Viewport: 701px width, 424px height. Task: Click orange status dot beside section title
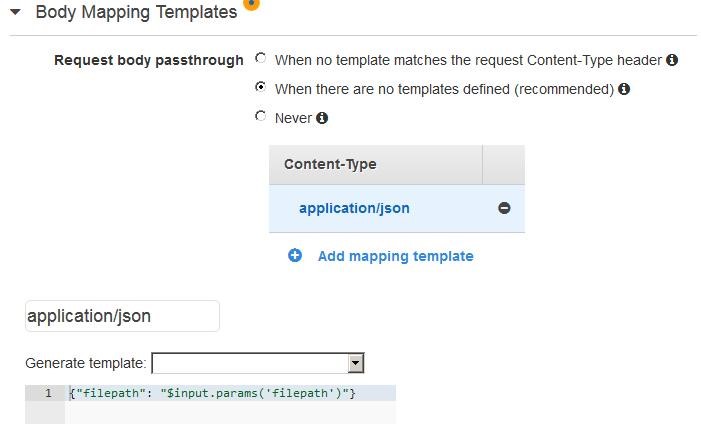pyautogui.click(x=251, y=4)
